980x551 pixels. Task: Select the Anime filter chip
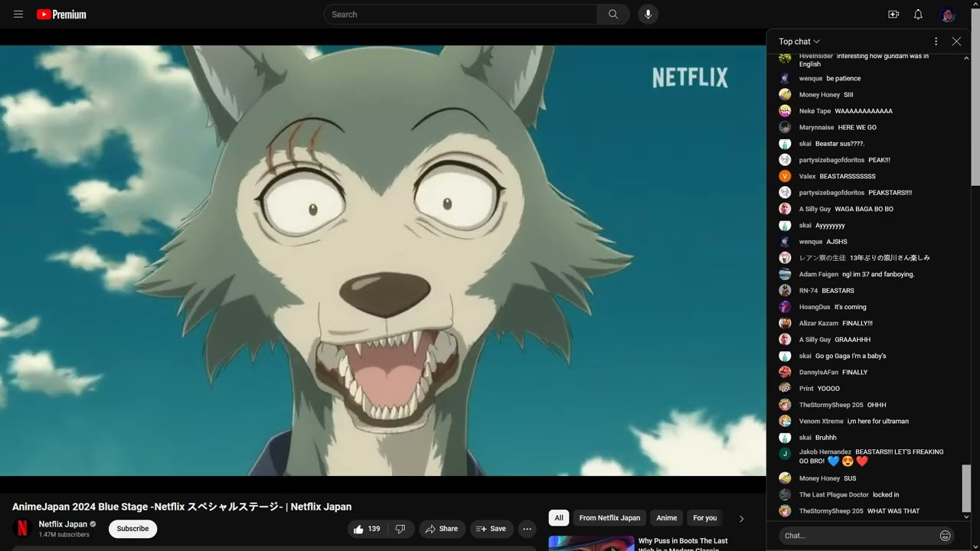(667, 518)
